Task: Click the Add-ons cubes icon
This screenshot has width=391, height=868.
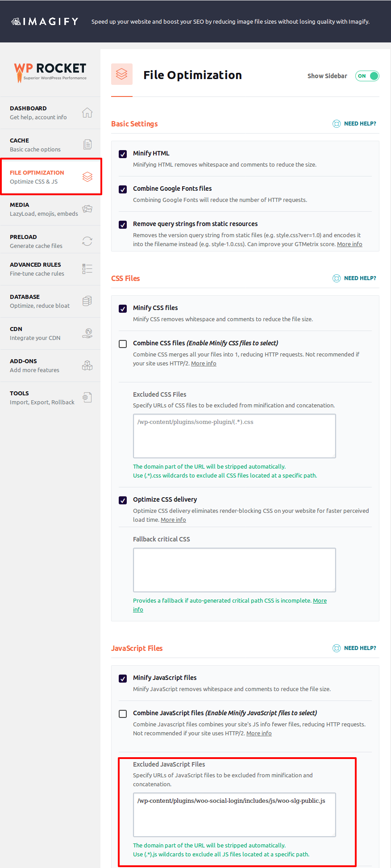Action: point(87,365)
